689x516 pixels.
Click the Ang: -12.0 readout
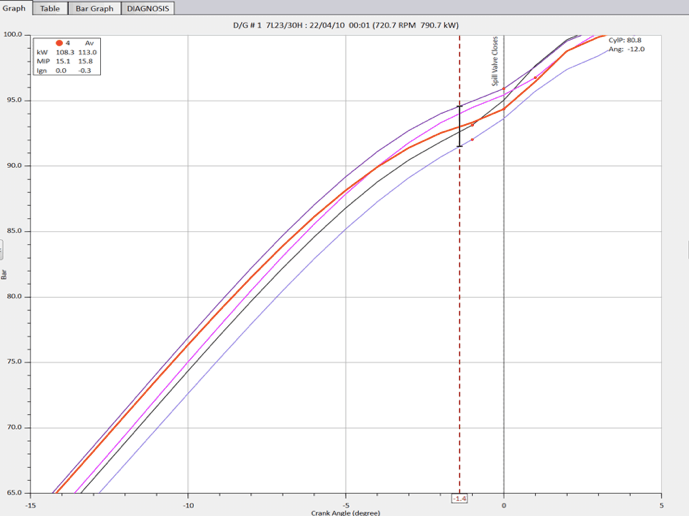tap(627, 49)
